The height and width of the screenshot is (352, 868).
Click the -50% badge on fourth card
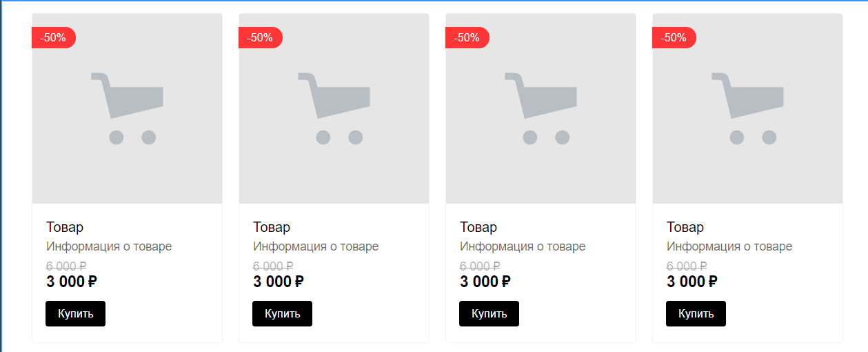point(674,38)
